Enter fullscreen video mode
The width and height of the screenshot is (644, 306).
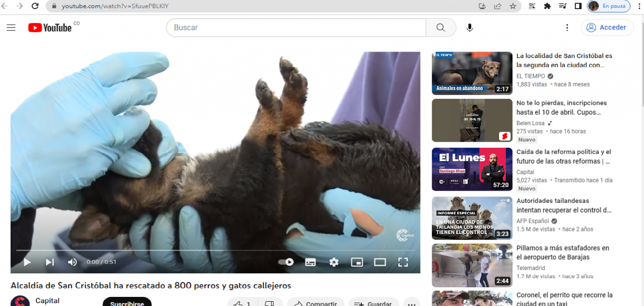click(x=403, y=262)
